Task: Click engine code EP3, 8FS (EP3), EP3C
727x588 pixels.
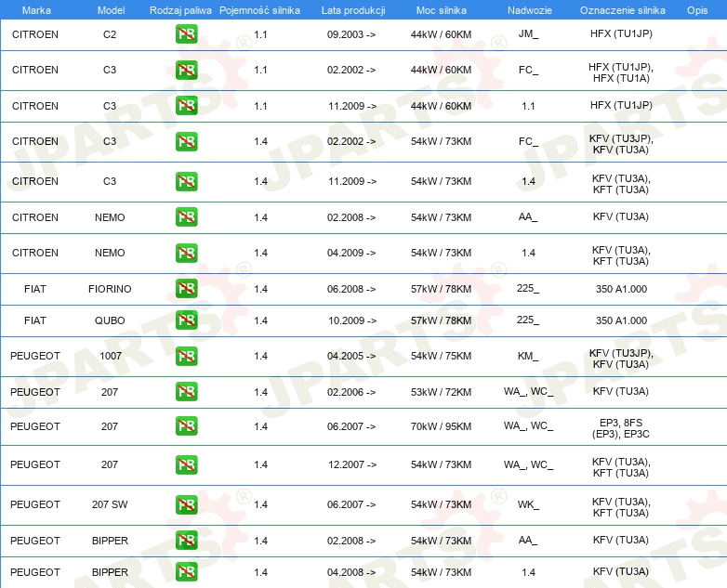Action: pyautogui.click(x=621, y=428)
